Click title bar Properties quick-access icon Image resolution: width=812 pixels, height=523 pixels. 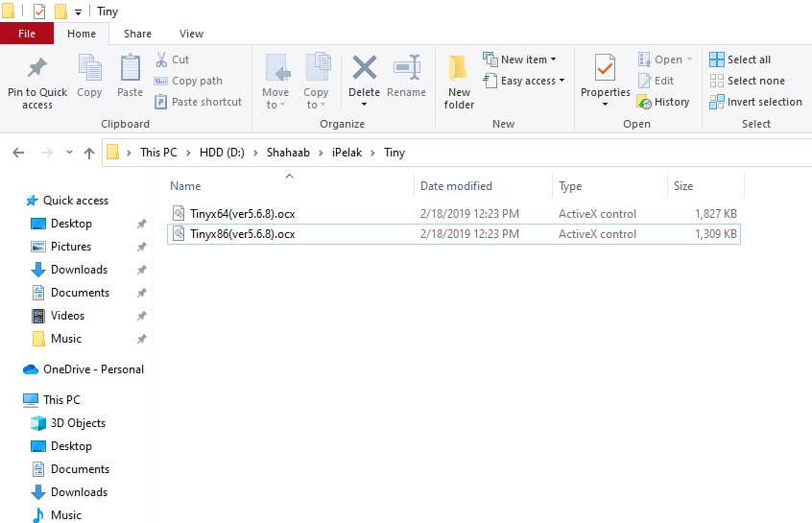tap(39, 11)
